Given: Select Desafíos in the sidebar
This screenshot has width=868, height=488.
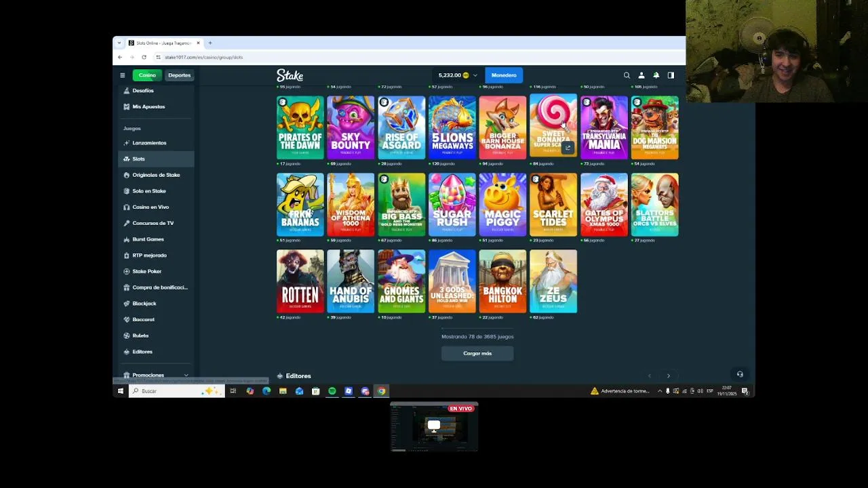Looking at the screenshot, I should tap(157, 91).
